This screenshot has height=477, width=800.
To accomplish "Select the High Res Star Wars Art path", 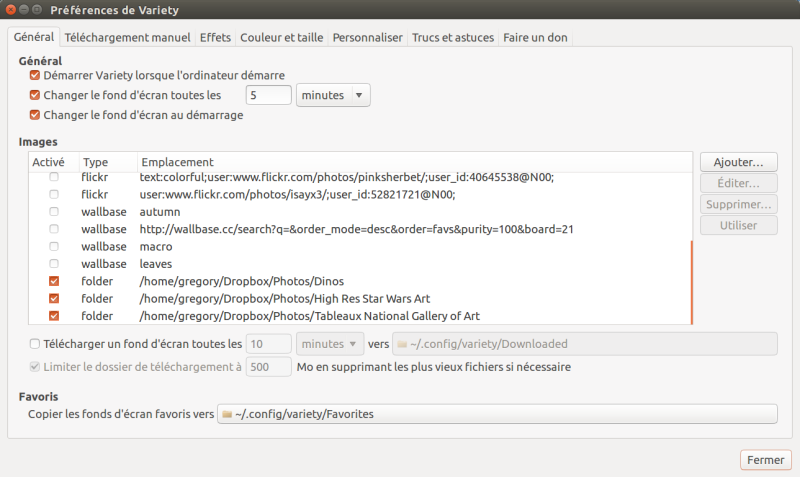I will [x=285, y=298].
